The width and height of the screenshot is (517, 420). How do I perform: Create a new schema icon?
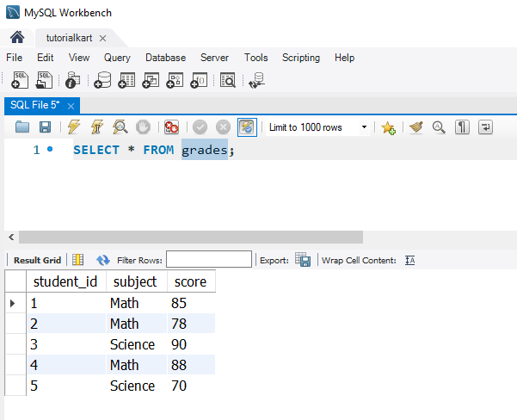tap(102, 80)
